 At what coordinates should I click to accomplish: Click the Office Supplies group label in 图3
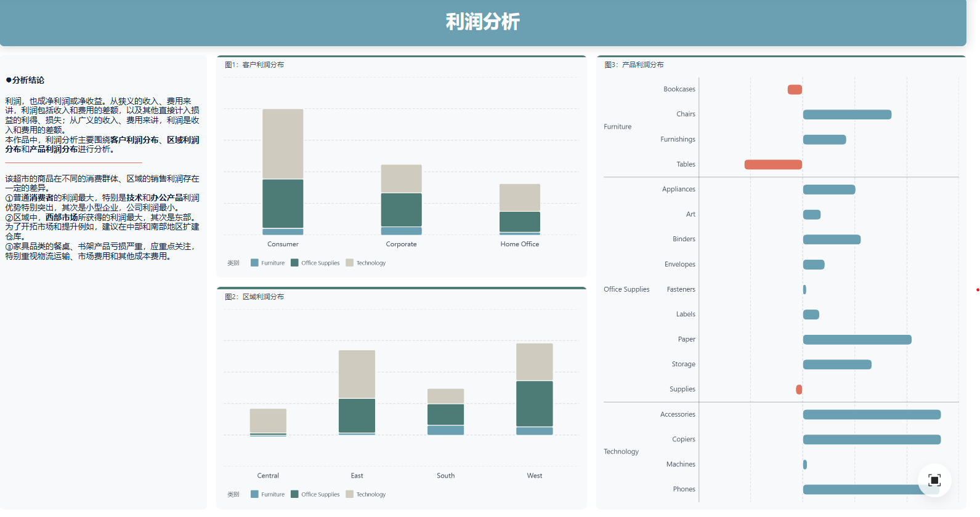626,289
